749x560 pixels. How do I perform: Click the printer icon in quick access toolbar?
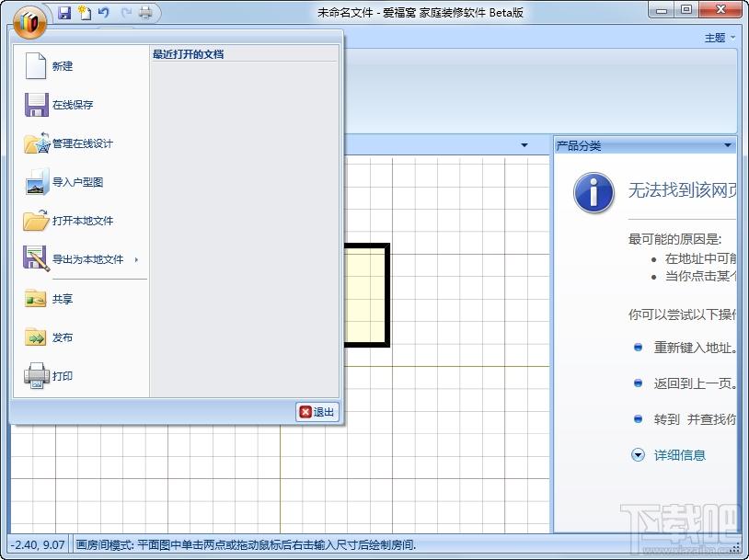coord(145,12)
